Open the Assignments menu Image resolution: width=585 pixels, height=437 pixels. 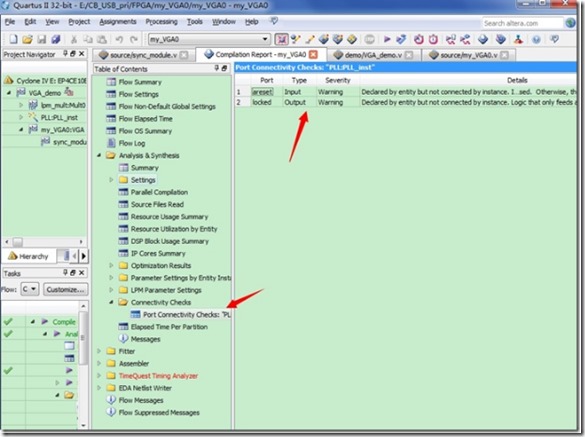coord(118,22)
